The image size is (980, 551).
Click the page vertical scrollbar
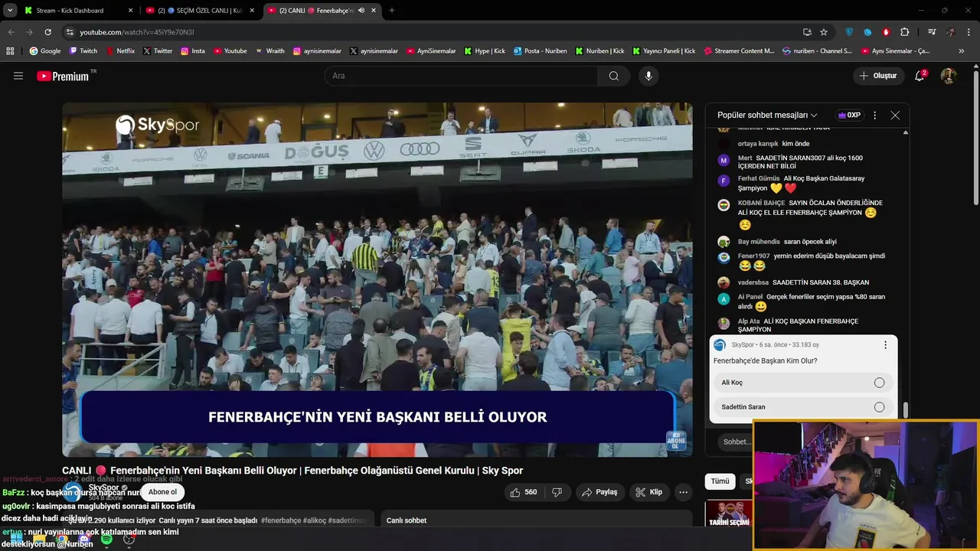pyautogui.click(x=975, y=138)
